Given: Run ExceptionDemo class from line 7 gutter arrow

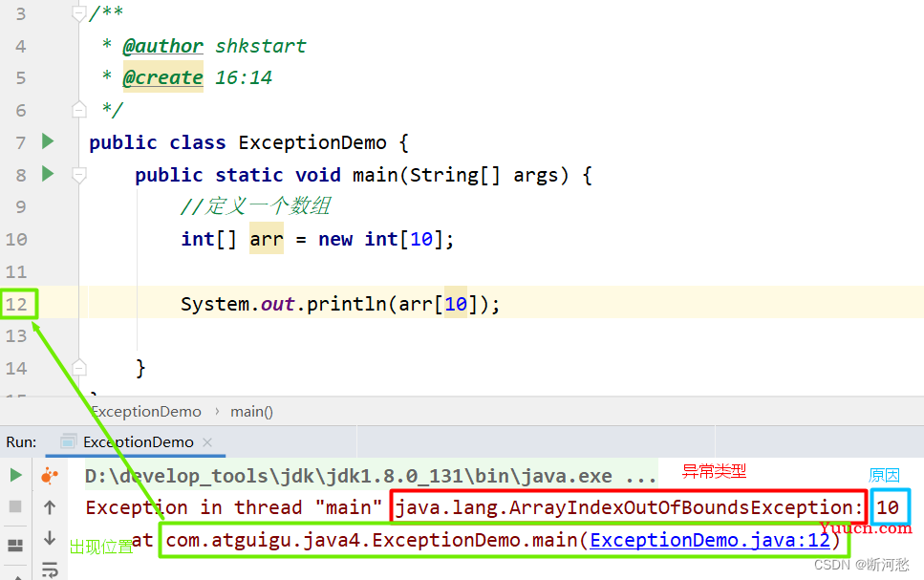Looking at the screenshot, I should click(x=48, y=141).
